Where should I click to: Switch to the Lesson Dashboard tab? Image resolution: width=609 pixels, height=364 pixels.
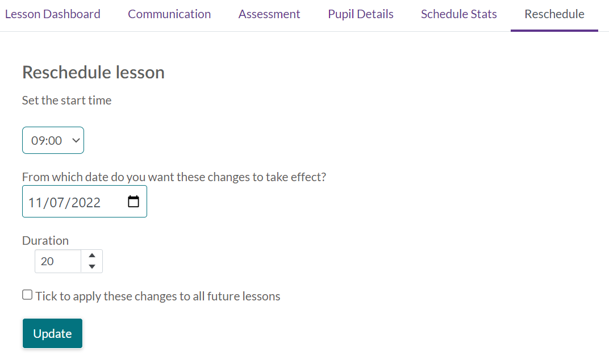(53, 14)
